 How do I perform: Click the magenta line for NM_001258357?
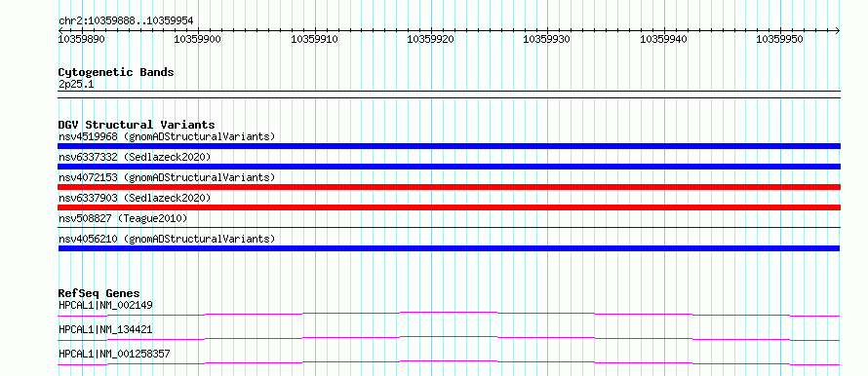[449, 362]
